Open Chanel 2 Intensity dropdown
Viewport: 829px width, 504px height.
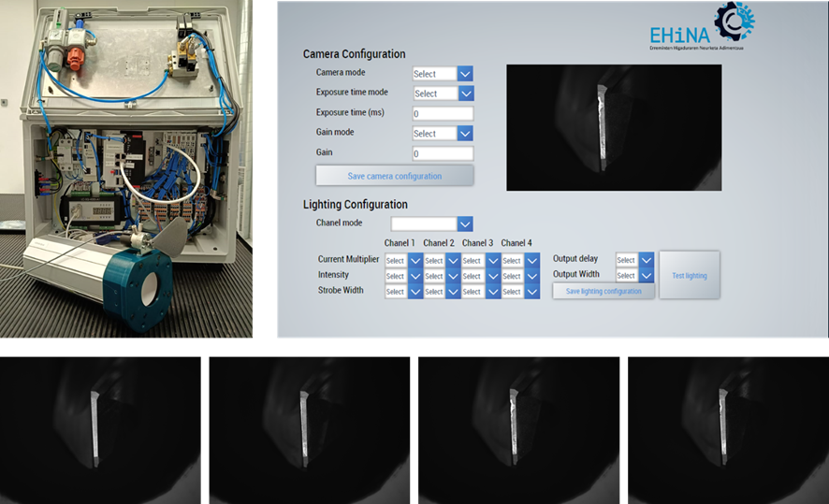442,276
